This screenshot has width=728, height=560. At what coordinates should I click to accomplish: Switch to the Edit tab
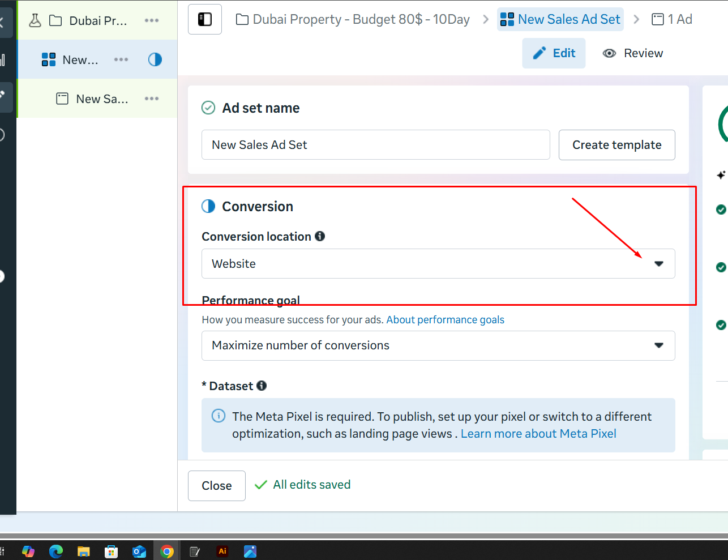pyautogui.click(x=554, y=53)
